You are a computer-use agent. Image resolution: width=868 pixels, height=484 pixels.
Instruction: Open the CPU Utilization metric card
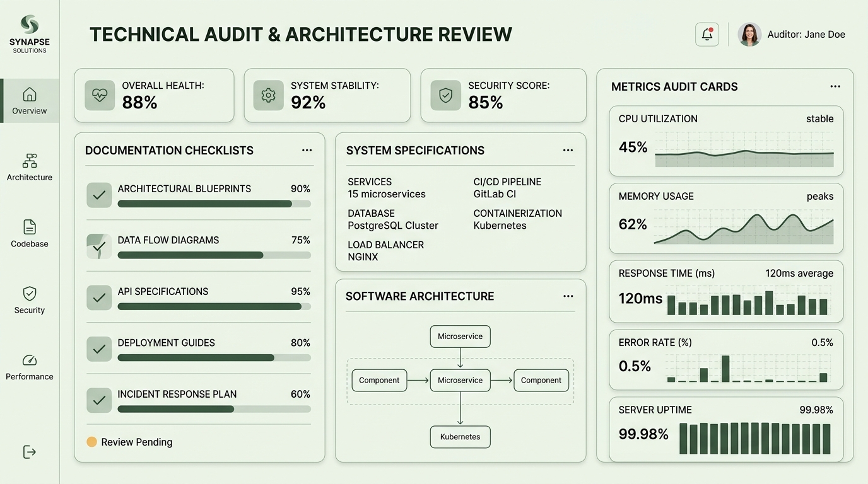tap(726, 141)
